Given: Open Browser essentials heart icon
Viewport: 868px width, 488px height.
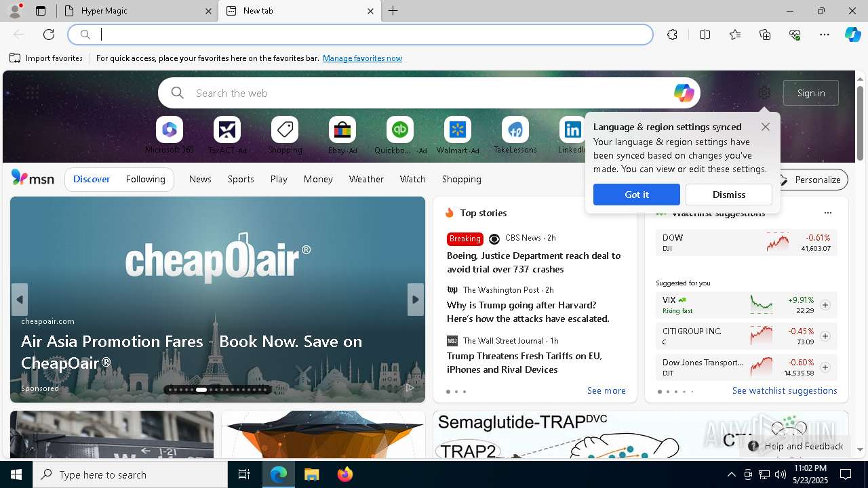Looking at the screenshot, I should point(795,35).
